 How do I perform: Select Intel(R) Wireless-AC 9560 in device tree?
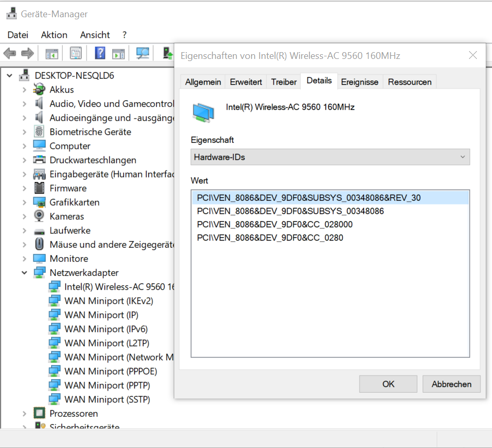pyautogui.click(x=119, y=287)
